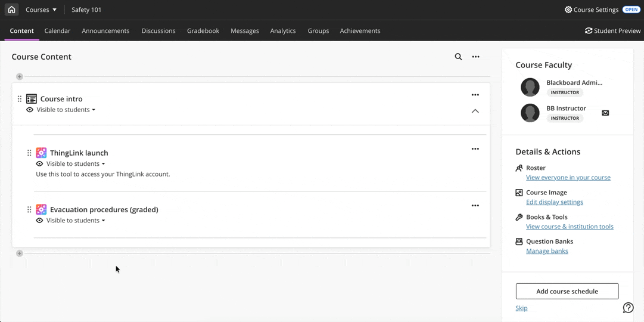Screen dimensions: 644x322
Task: Open the Achievements tab
Action: (x=360, y=31)
